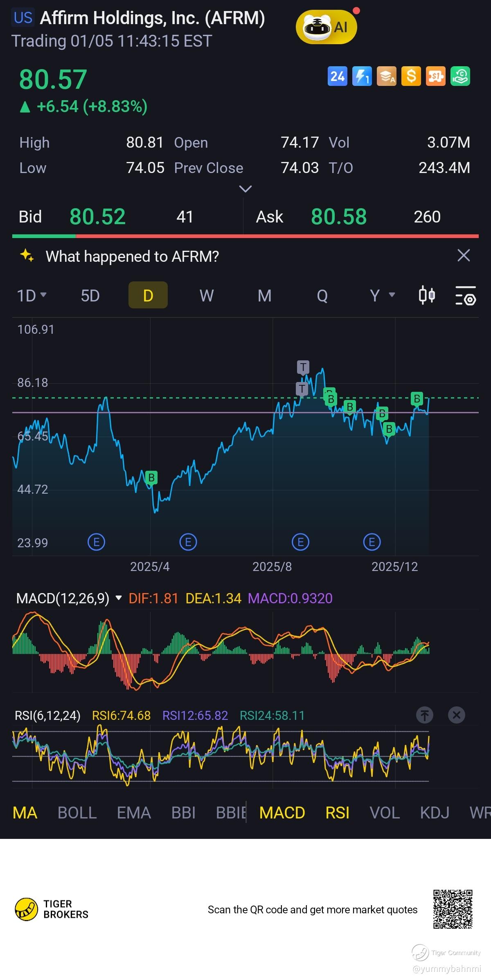Tap the lightning bolt quick trade icon
The image size is (491, 980).
[362, 76]
